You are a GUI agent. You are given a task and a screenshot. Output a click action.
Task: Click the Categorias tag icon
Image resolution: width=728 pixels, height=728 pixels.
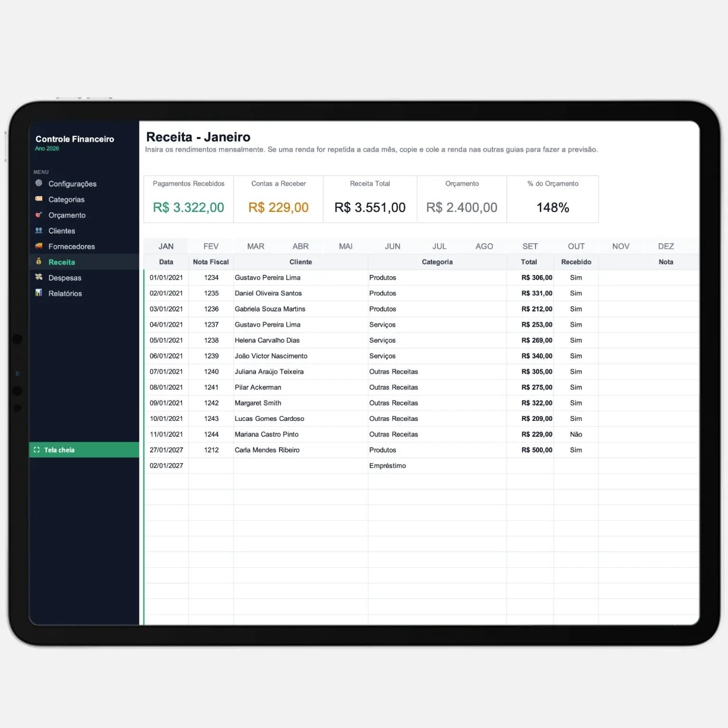click(39, 199)
